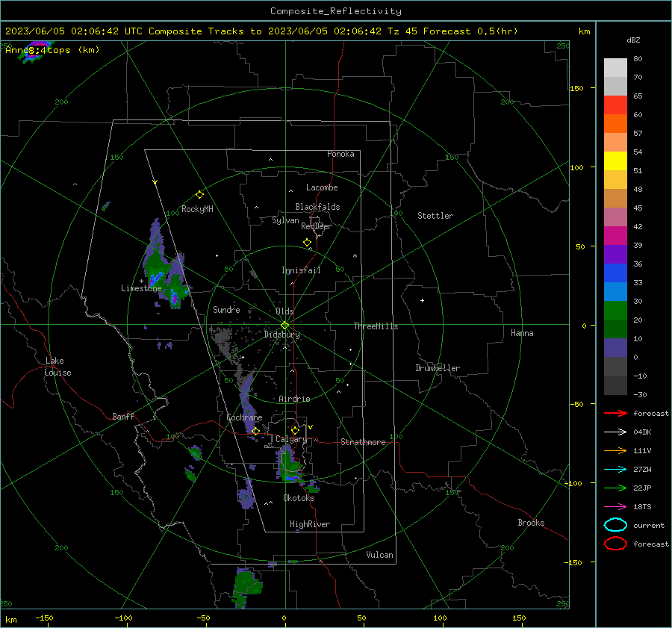Click the light gray swatch between 80 and 70 dBZ

click(x=615, y=67)
